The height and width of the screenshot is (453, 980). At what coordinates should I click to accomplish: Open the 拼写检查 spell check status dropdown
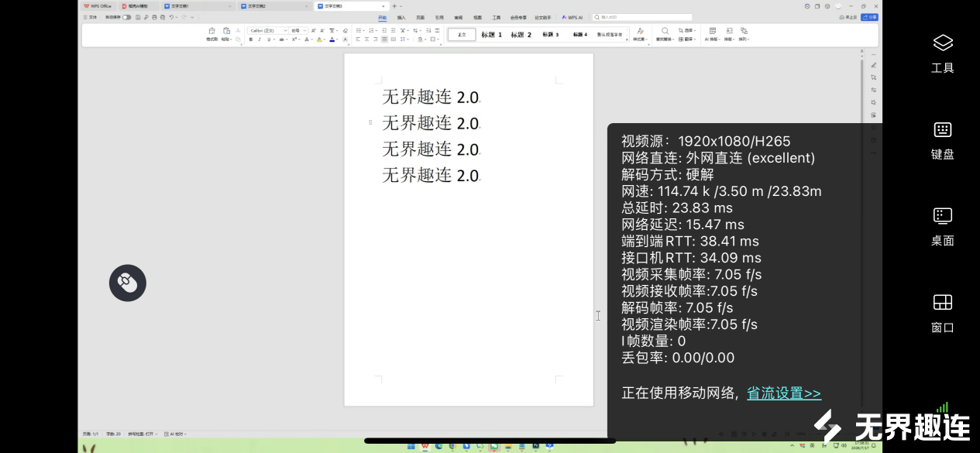pos(141,434)
